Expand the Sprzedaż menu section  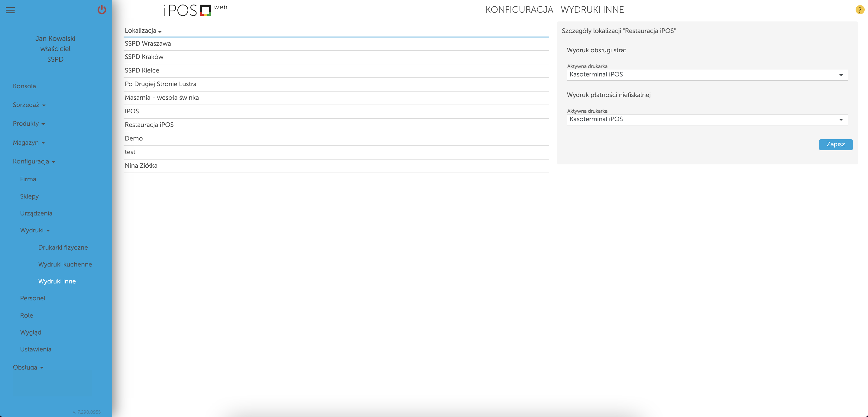tap(29, 105)
